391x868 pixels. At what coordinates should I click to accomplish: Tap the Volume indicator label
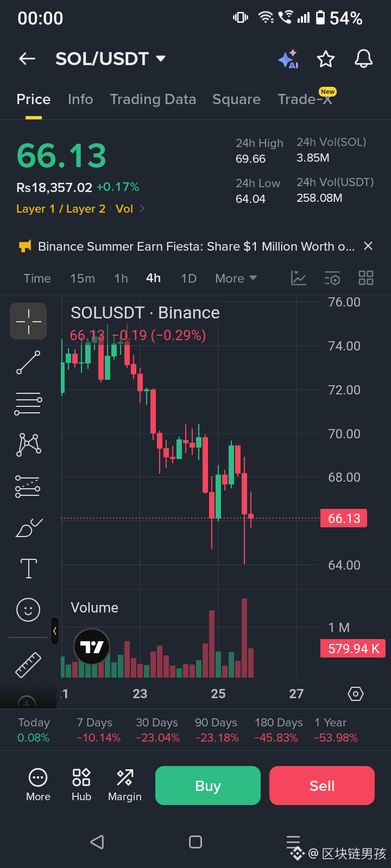[94, 608]
